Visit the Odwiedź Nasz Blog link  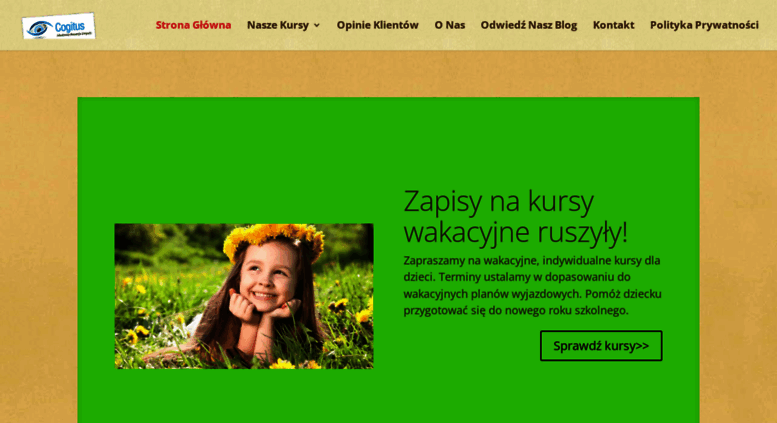tap(529, 25)
